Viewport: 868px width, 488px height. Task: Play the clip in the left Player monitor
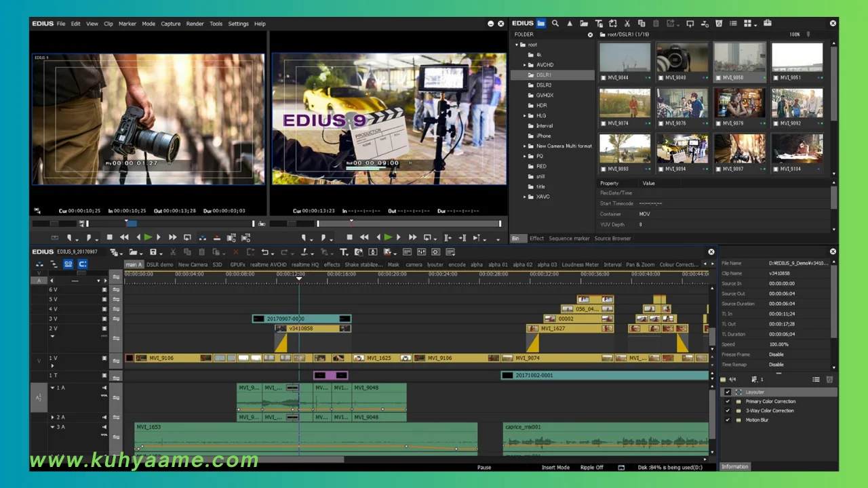point(148,237)
